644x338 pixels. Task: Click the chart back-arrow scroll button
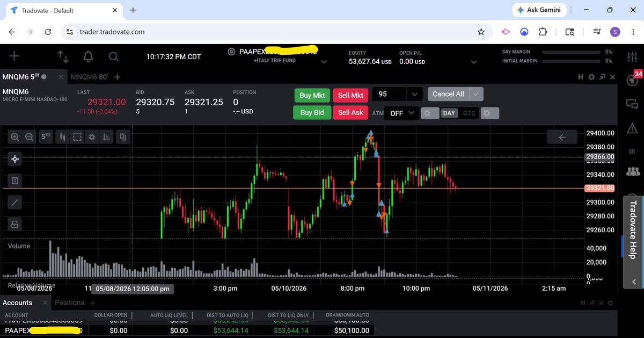[562, 137]
